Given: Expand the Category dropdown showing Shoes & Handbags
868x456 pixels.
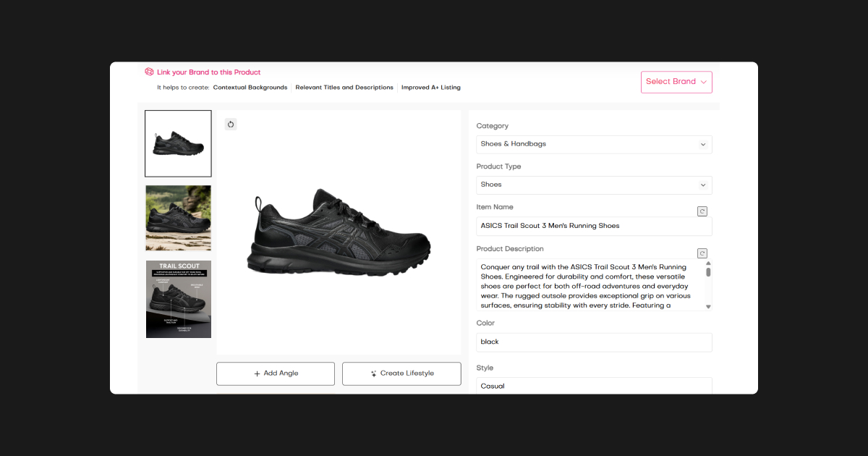Looking at the screenshot, I should pyautogui.click(x=594, y=144).
